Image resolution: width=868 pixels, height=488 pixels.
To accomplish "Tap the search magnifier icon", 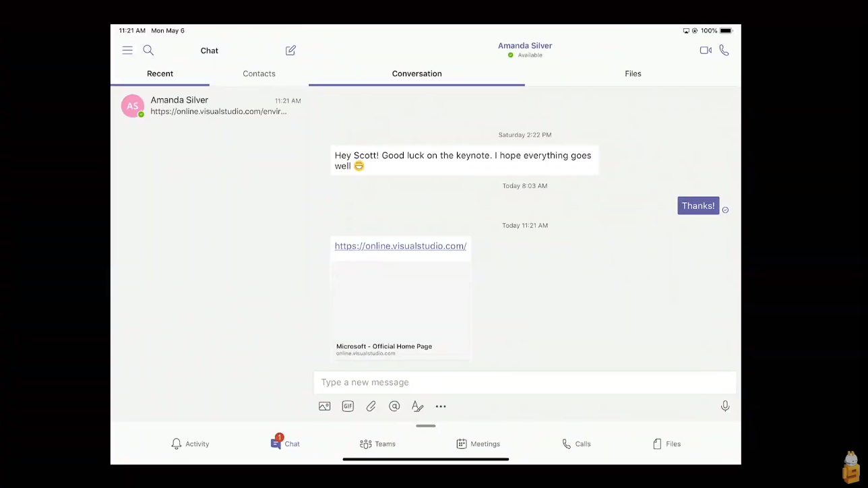I will click(x=148, y=51).
